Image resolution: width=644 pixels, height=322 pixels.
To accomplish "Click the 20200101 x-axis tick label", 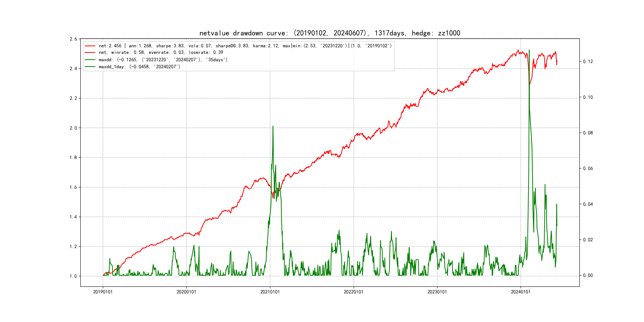I will pyautogui.click(x=186, y=292).
